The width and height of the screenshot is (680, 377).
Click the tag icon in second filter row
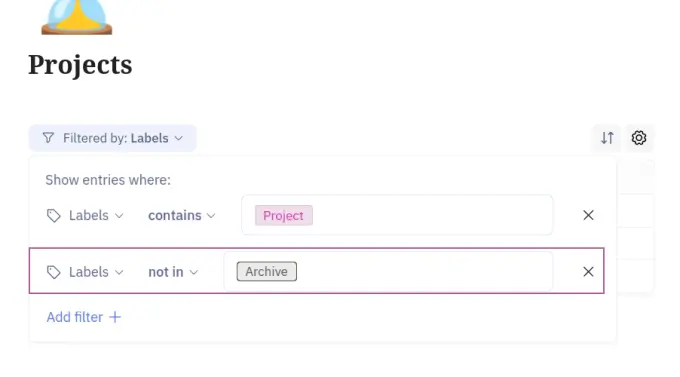pos(53,272)
